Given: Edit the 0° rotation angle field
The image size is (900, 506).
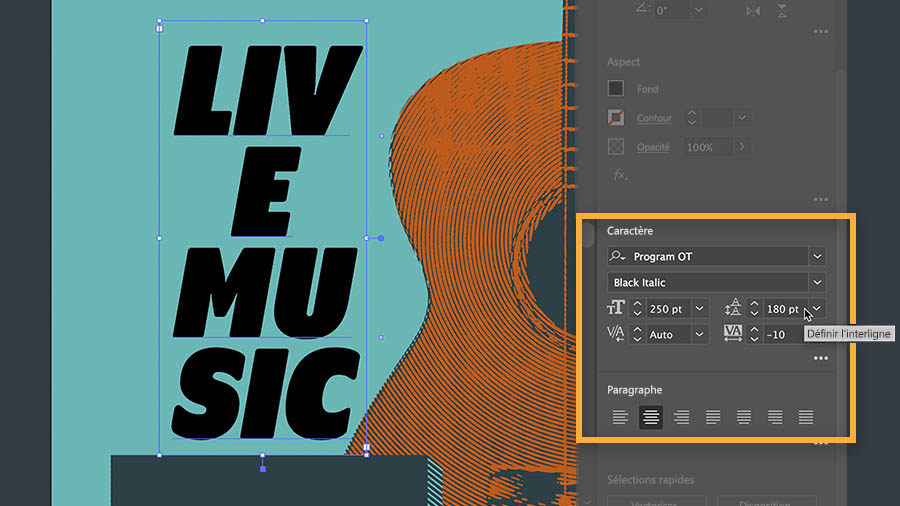Looking at the screenshot, I should point(672,10).
